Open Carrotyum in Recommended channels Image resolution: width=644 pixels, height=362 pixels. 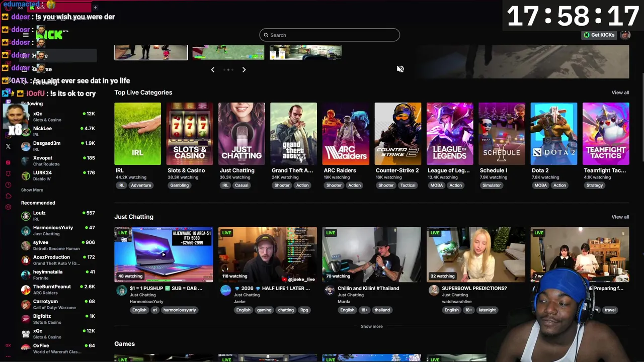58,304
